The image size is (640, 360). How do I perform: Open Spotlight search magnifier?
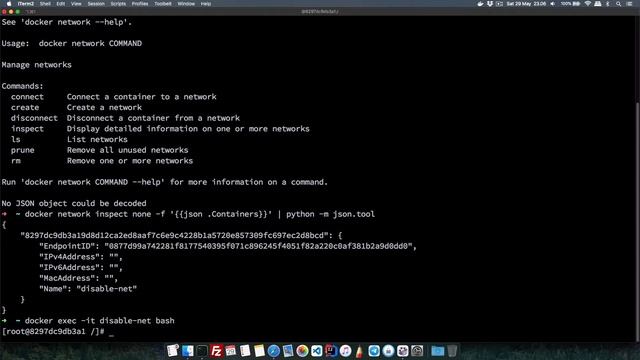619,4
